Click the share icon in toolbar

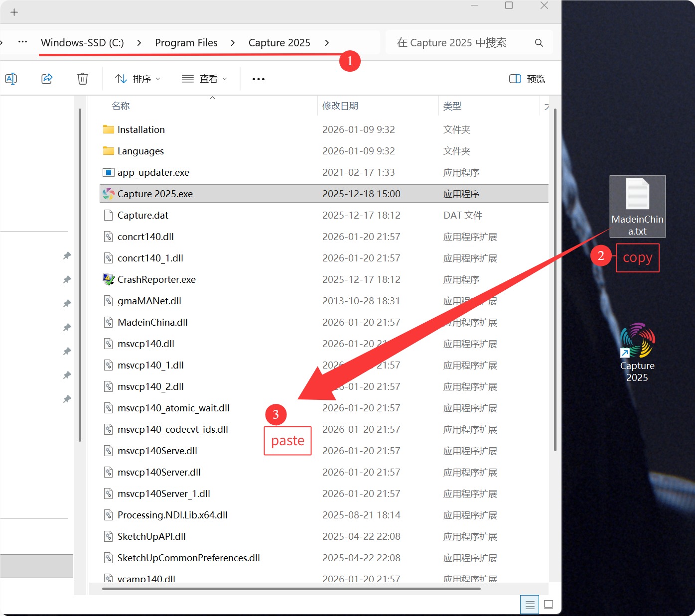click(47, 79)
